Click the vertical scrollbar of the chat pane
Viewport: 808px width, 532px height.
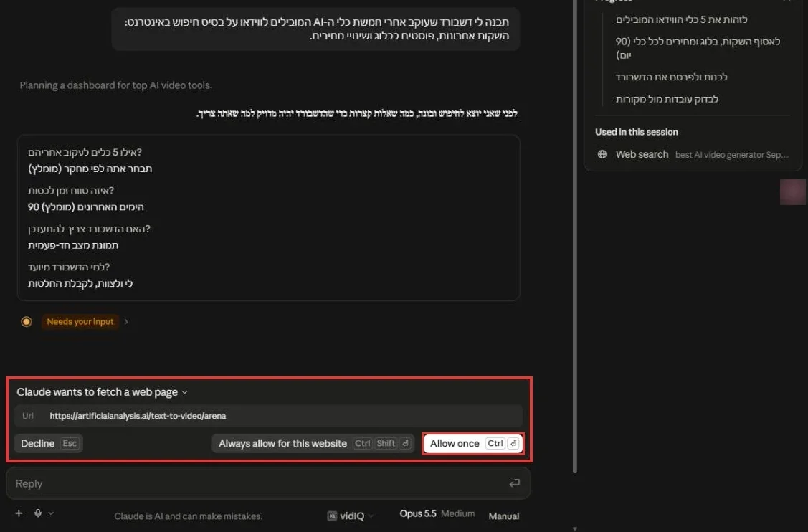[575, 237]
